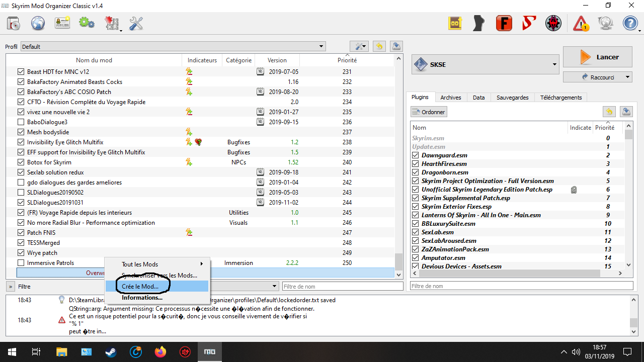Click the conflict lightning icon for Botox for Skyrim
This screenshot has height=362, width=644.
189,162
